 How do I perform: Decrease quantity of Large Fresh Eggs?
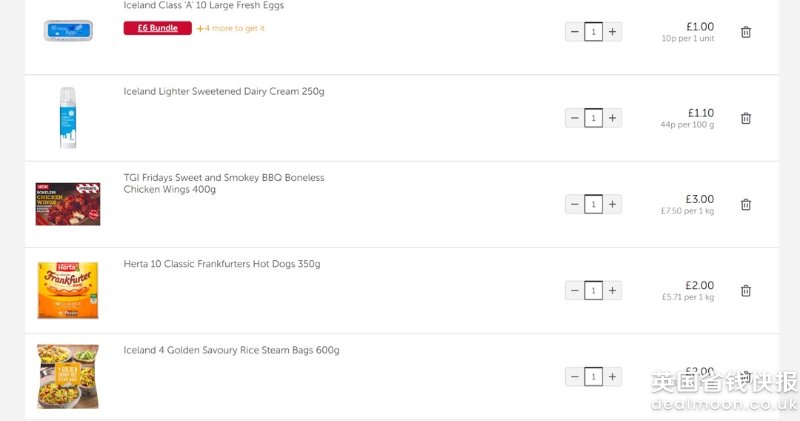tap(574, 32)
